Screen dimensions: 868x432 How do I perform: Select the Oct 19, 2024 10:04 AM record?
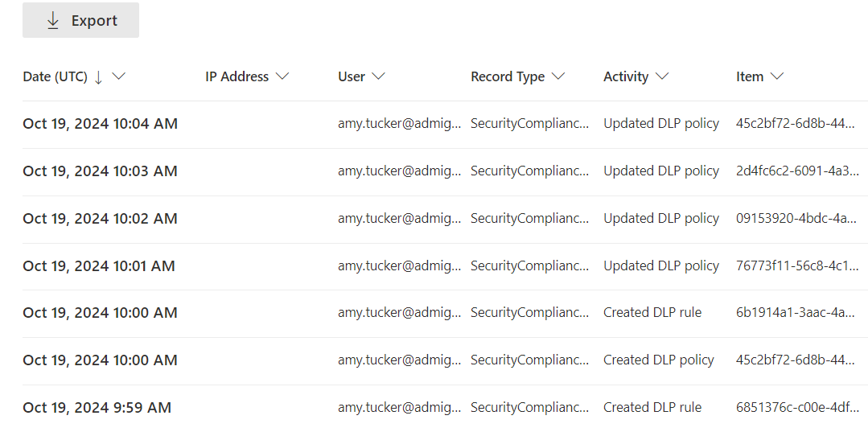(101, 124)
